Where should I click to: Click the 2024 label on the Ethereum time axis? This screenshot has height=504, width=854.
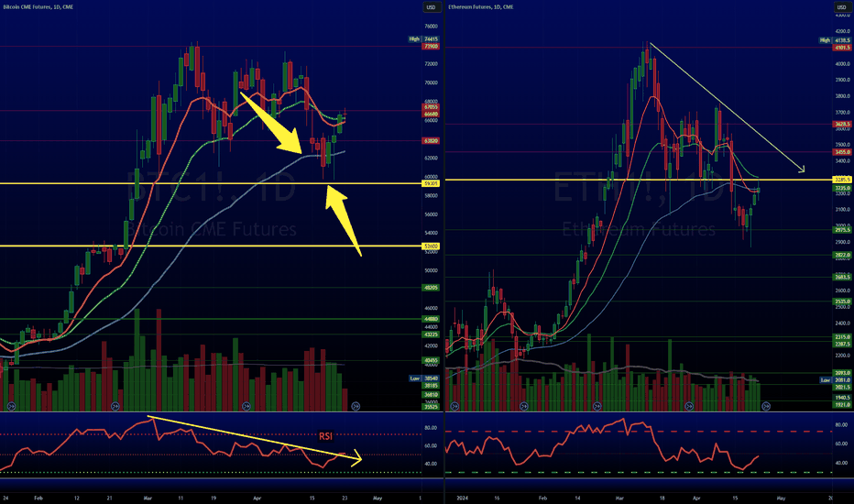tap(463, 498)
